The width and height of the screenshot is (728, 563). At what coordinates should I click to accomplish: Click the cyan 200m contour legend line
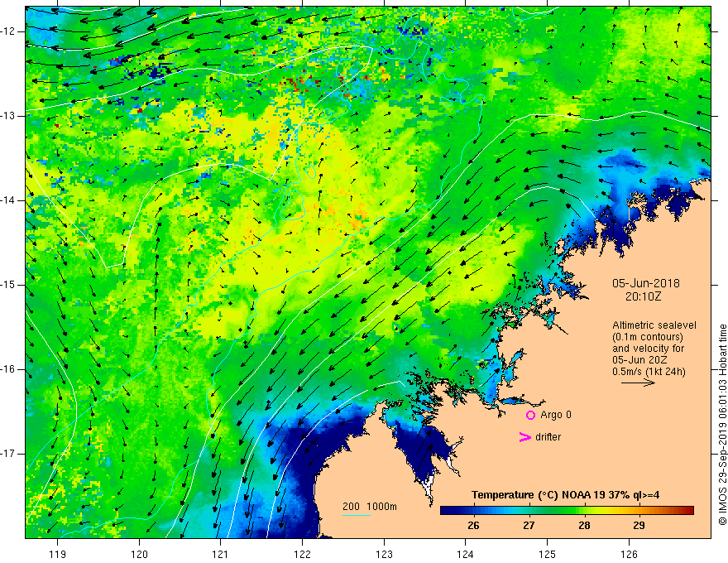point(356,515)
